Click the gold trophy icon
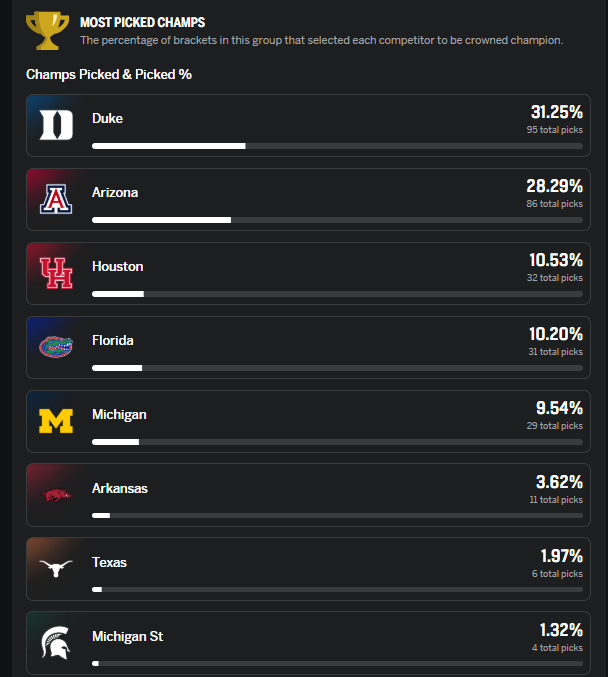Viewport: 608px width, 677px height. (x=47, y=29)
